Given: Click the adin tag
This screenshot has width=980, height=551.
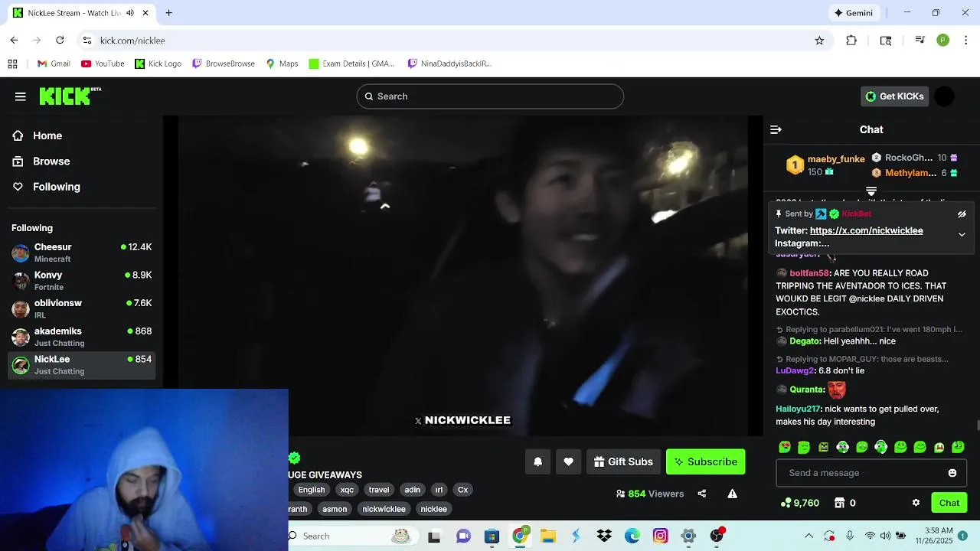Looking at the screenshot, I should pos(413,490).
